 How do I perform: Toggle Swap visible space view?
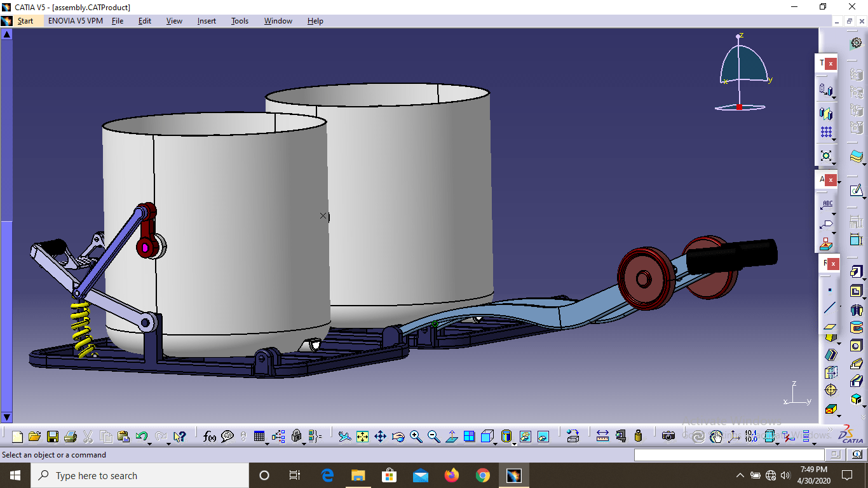[543, 437]
